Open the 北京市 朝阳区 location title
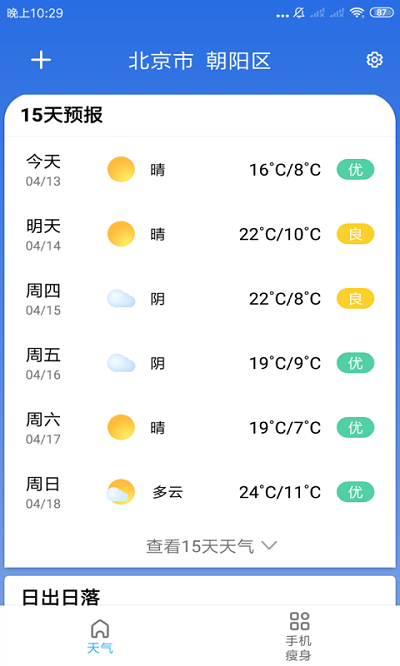 coord(200,61)
